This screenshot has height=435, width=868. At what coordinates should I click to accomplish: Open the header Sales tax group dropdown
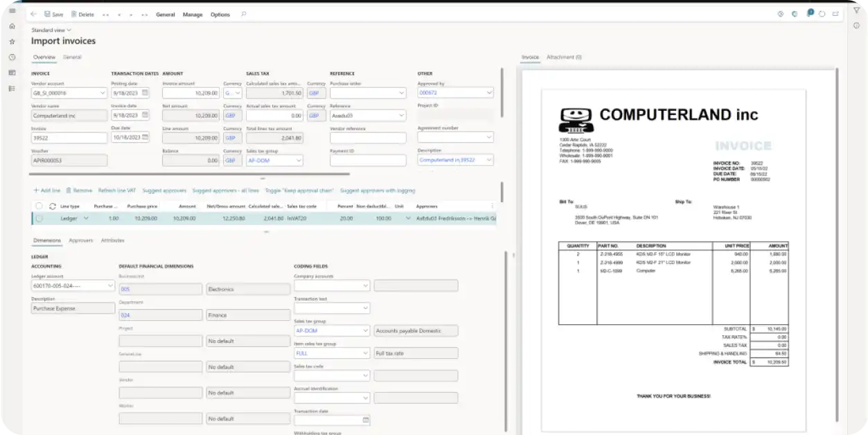point(299,160)
